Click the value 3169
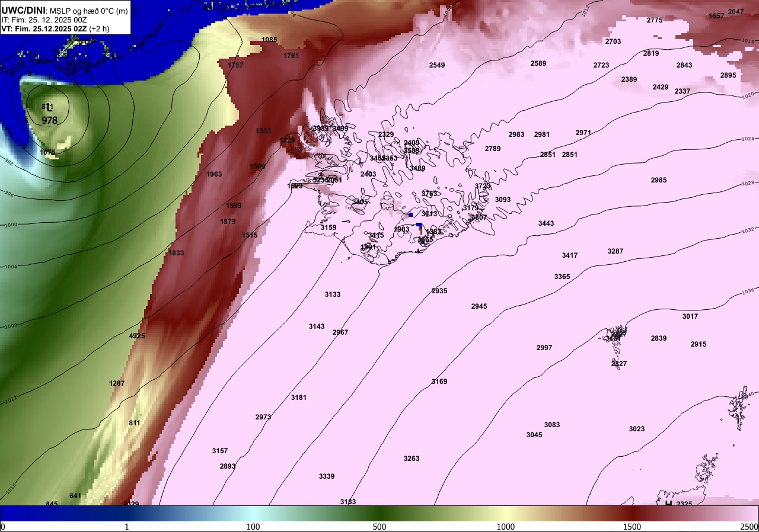 click(439, 382)
